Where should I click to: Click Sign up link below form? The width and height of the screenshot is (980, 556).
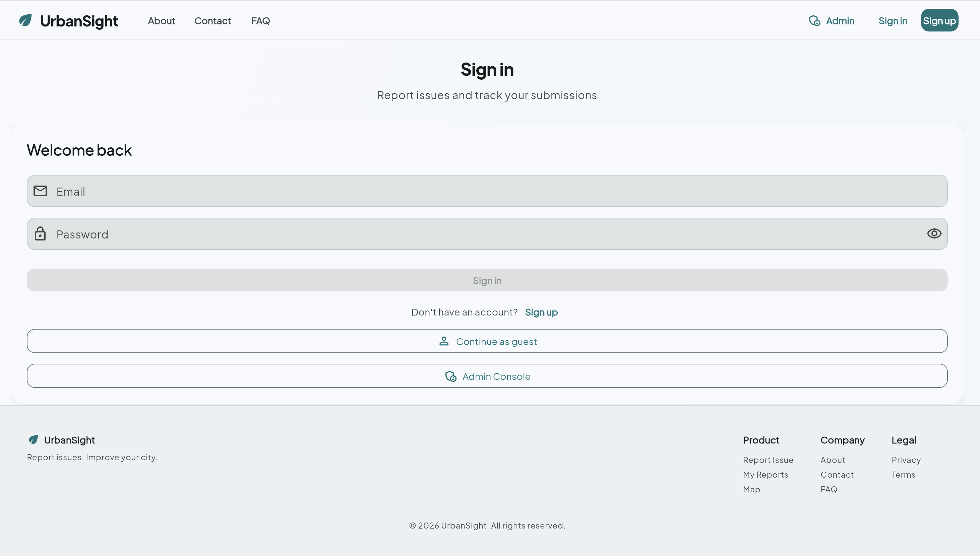coord(541,312)
